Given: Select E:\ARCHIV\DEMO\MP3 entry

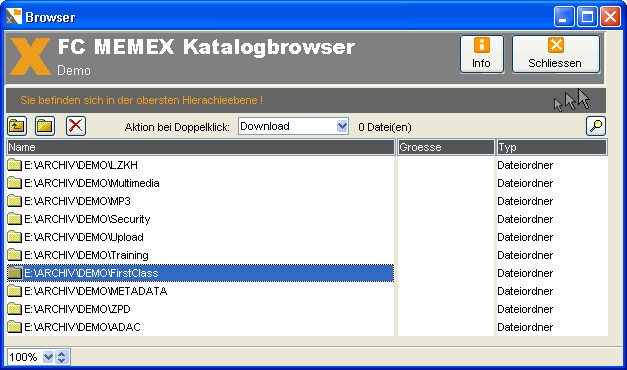Looking at the screenshot, I should tap(77, 201).
